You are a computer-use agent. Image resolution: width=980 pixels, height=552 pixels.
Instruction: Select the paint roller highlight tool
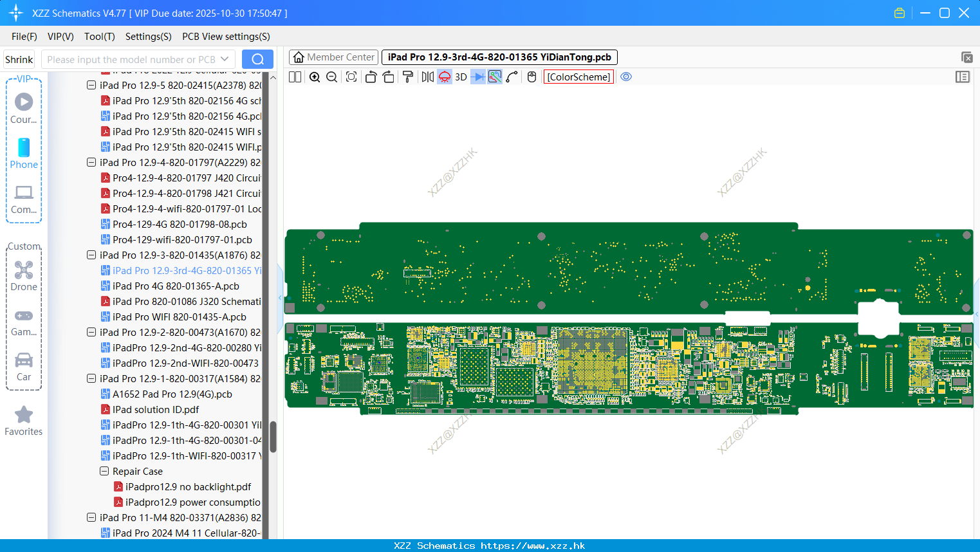point(407,77)
